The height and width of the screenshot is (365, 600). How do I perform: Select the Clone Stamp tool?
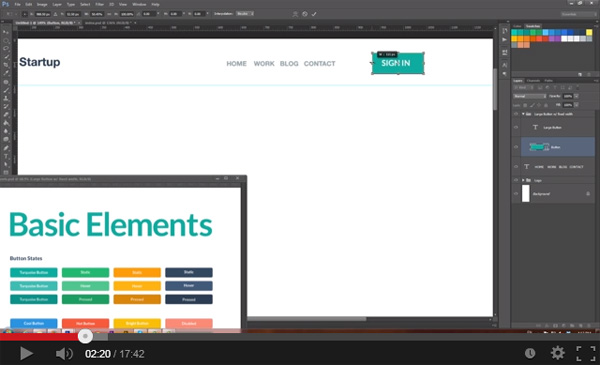[x=6, y=98]
